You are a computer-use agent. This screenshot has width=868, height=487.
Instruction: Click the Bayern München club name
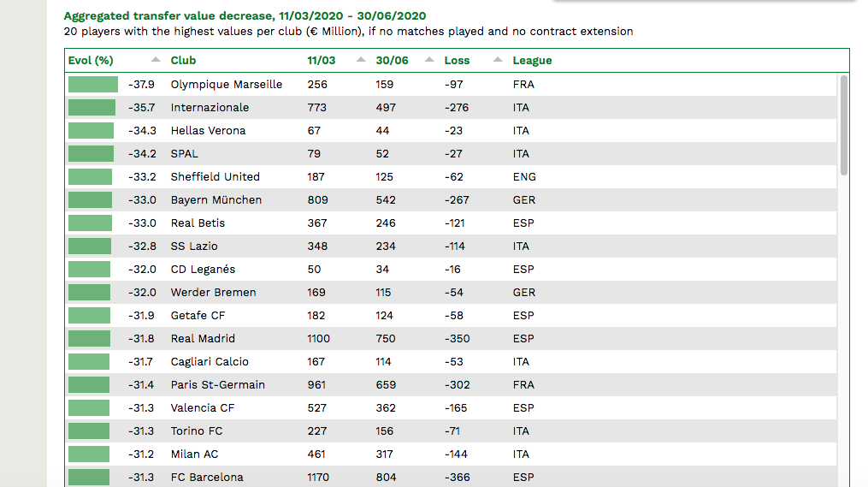pyautogui.click(x=216, y=200)
